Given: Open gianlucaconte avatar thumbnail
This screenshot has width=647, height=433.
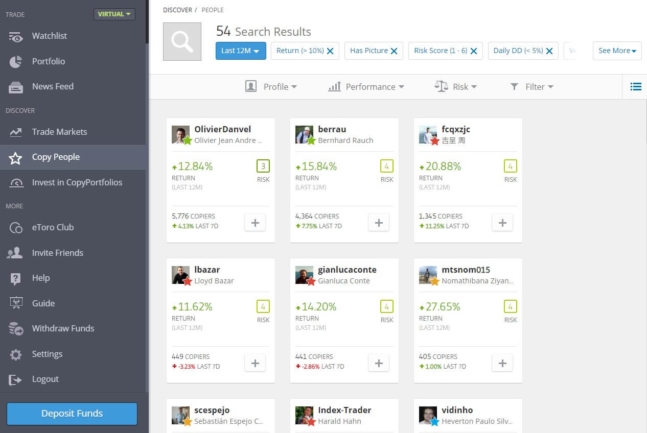Looking at the screenshot, I should coord(304,275).
